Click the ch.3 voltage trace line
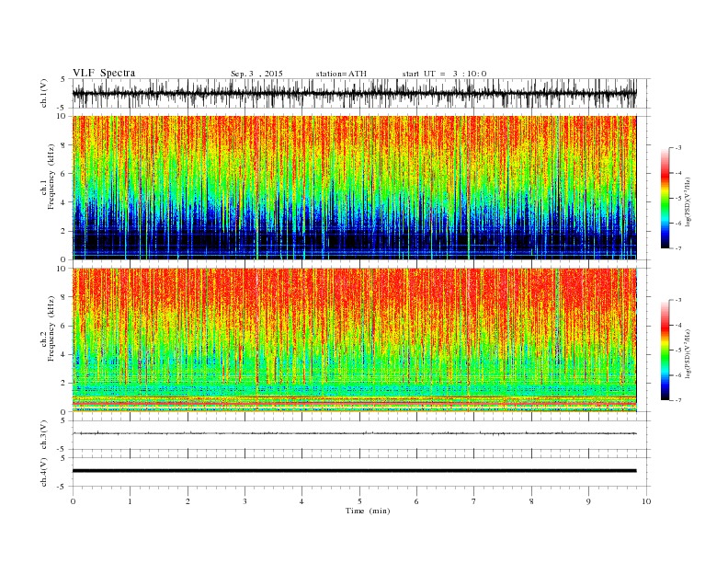Image resolution: width=728 pixels, height=563 pixels. pyautogui.click(x=354, y=433)
